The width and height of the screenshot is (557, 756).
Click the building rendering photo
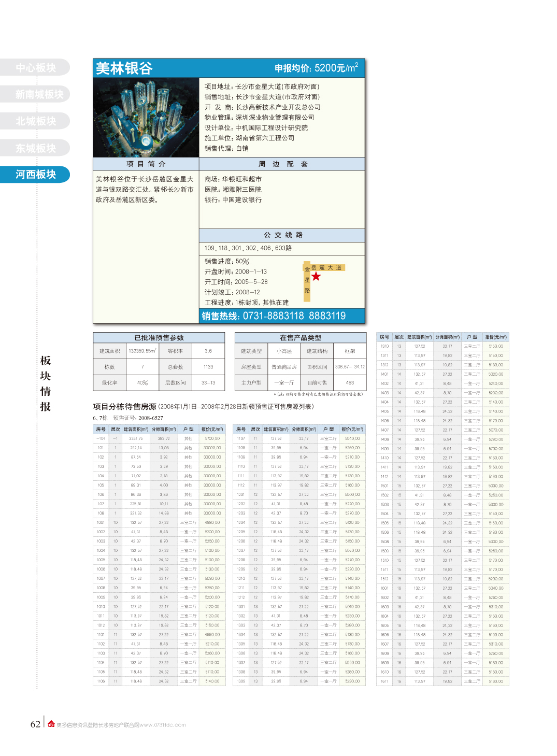146,118
